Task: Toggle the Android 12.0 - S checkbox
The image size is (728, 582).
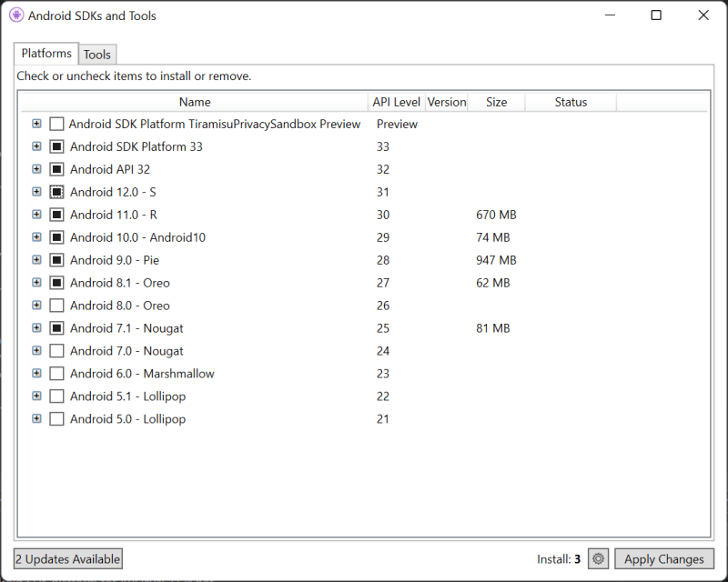Action: (x=56, y=192)
